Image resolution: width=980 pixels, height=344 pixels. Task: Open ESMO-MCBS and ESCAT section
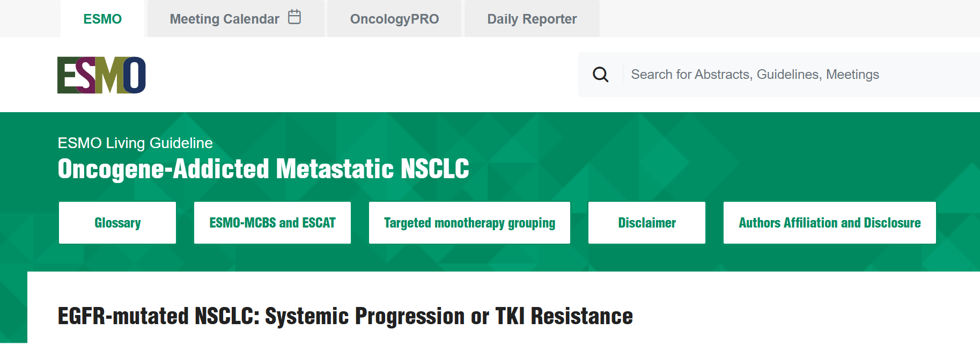(272, 223)
